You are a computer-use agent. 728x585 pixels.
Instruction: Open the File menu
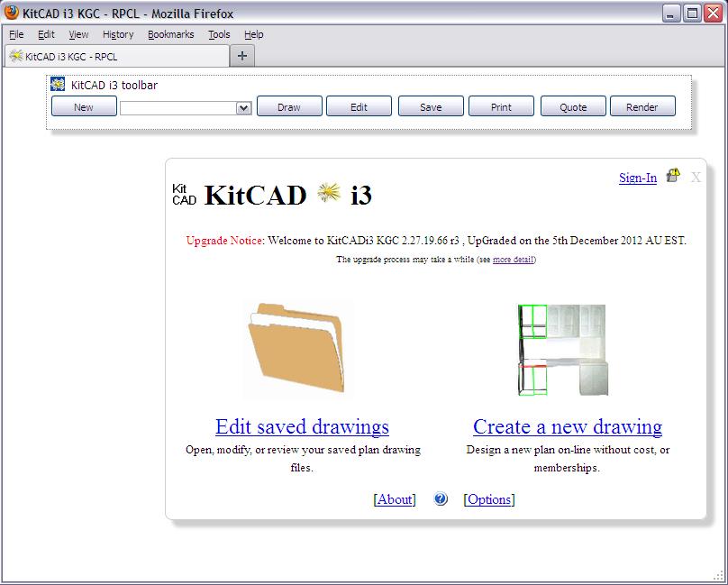pos(16,34)
